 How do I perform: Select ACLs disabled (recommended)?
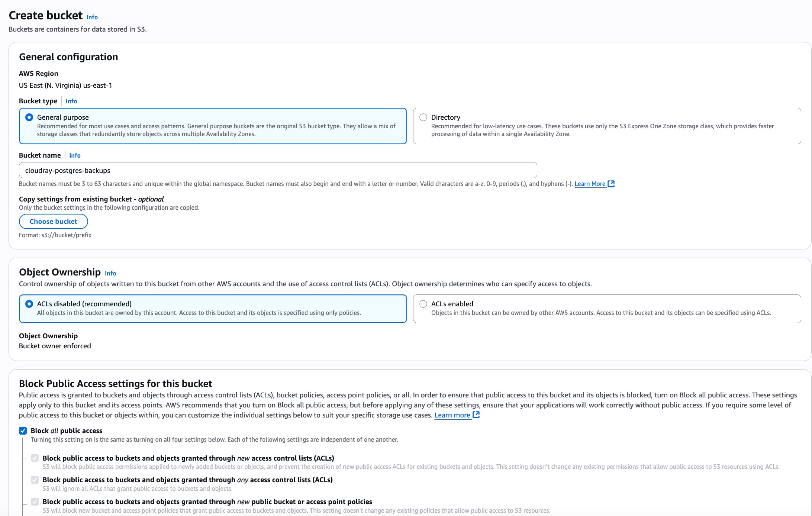coord(28,304)
